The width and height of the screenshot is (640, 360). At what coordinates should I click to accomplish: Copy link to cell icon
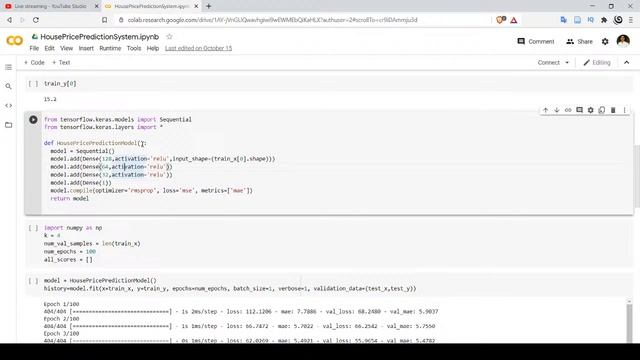point(568,110)
